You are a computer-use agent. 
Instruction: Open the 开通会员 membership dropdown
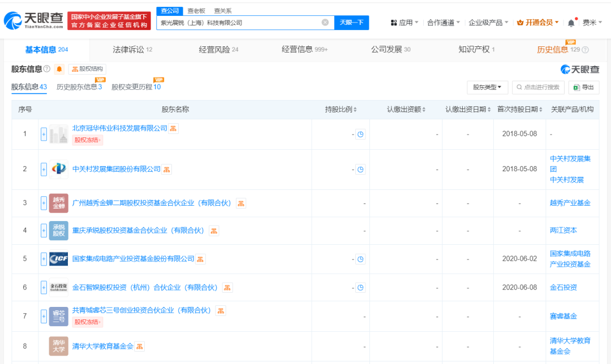point(538,23)
